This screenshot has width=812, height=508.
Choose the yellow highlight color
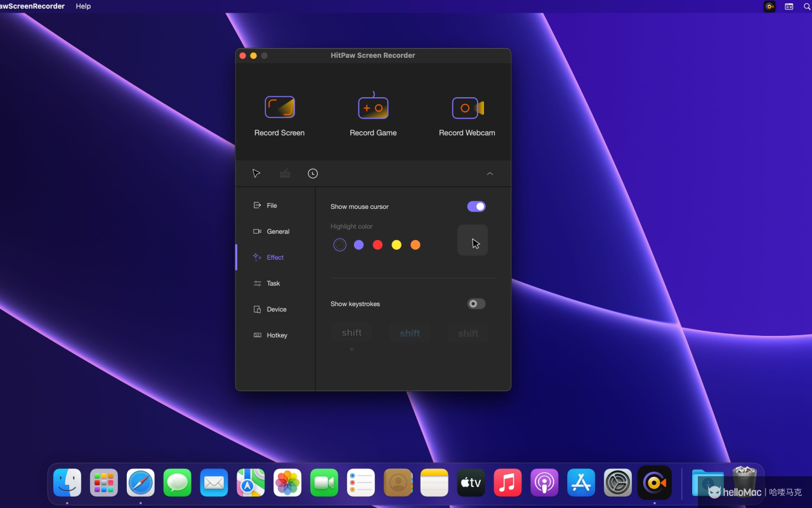[x=396, y=244]
